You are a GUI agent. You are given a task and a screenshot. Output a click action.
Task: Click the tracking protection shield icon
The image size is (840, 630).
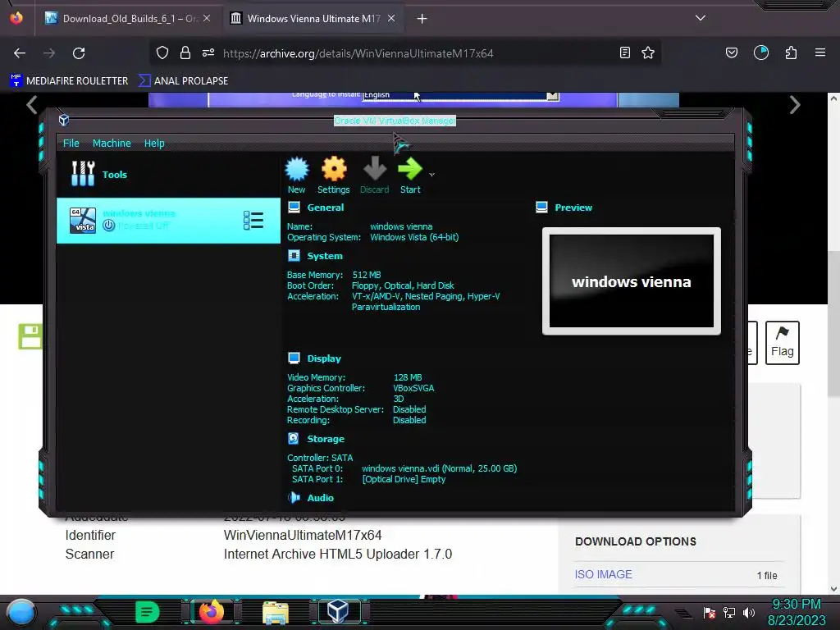tap(162, 53)
